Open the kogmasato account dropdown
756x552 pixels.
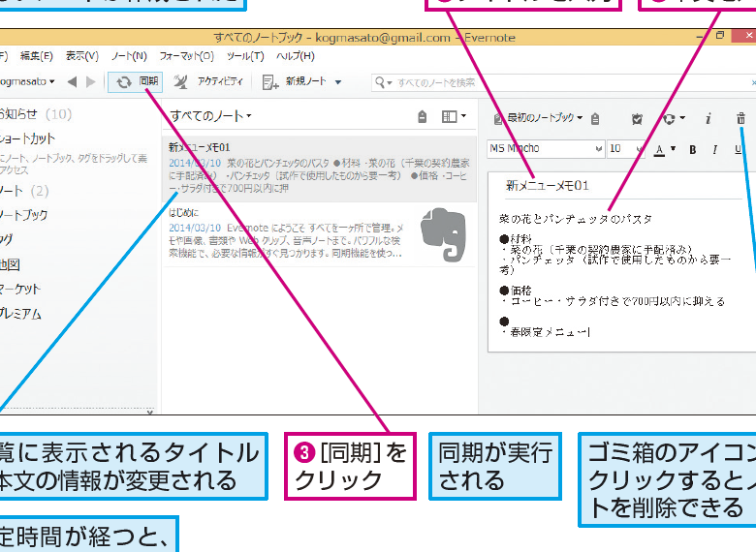[26, 81]
